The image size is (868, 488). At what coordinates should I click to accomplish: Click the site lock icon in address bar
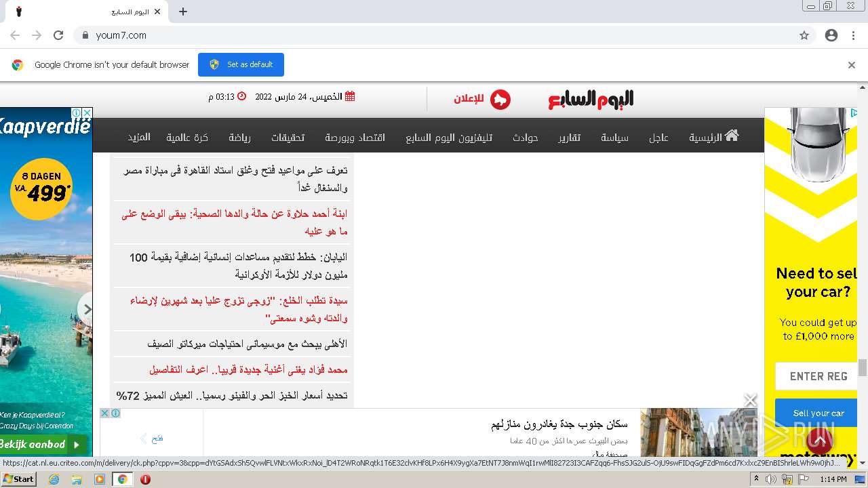point(85,35)
